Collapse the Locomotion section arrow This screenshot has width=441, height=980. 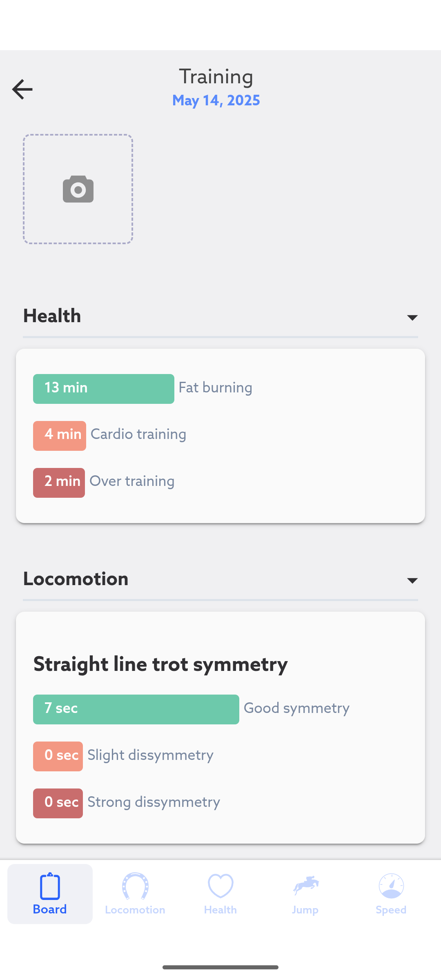(x=412, y=581)
